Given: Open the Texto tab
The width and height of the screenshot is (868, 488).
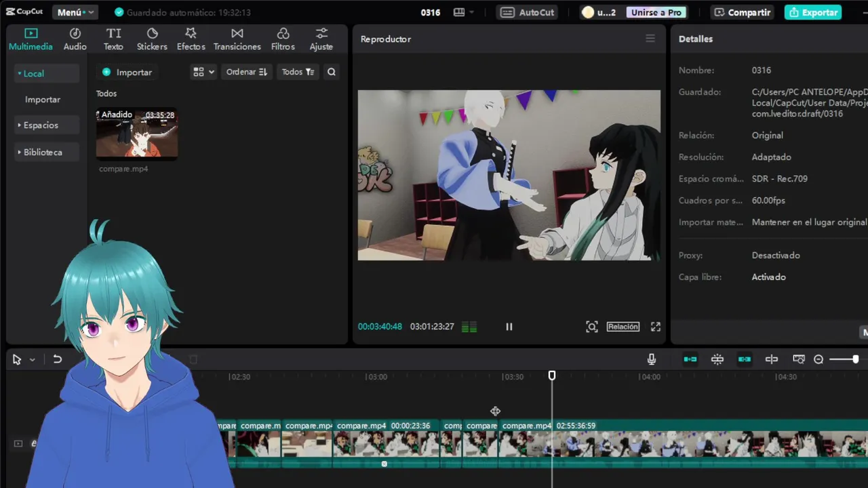Looking at the screenshot, I should 113,39.
